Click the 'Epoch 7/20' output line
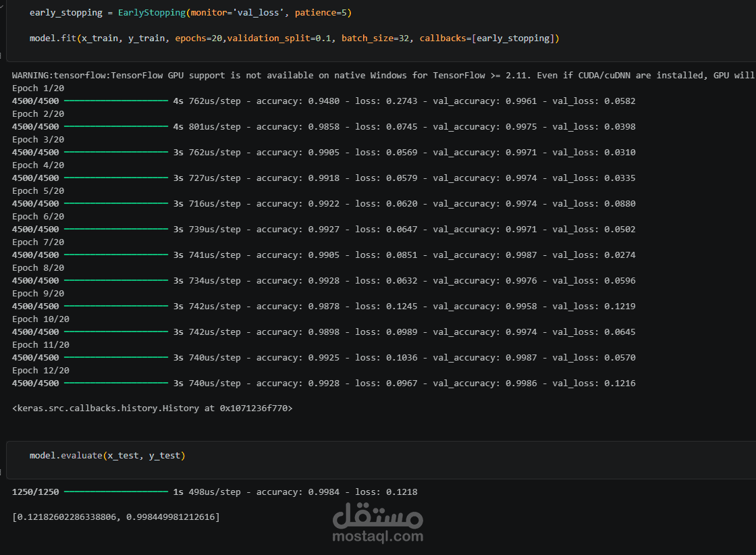The image size is (756, 555). tap(38, 242)
